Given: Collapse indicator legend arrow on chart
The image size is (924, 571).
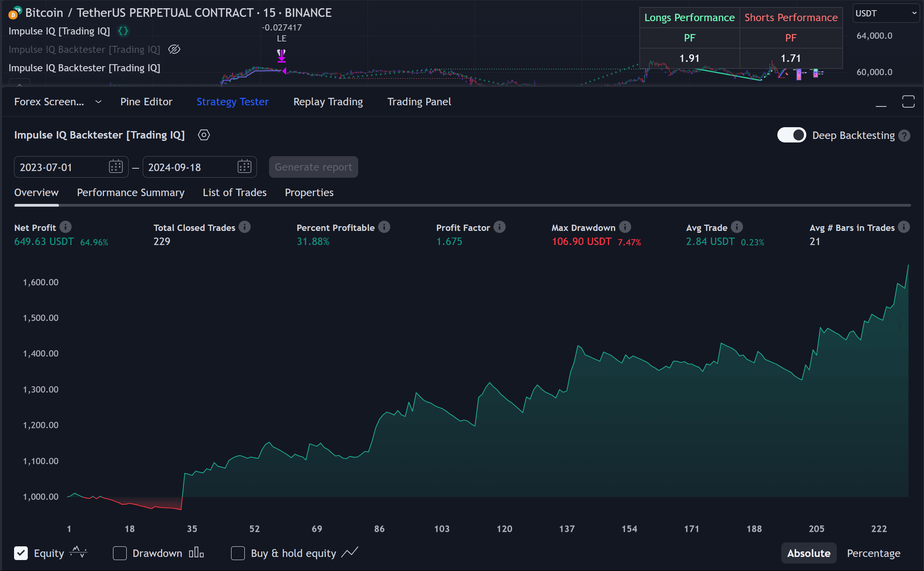Looking at the screenshot, I should pyautogui.click(x=19, y=83).
